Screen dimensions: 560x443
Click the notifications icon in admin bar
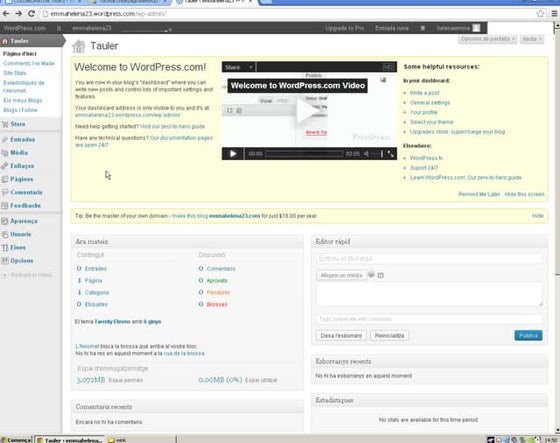tap(422, 28)
